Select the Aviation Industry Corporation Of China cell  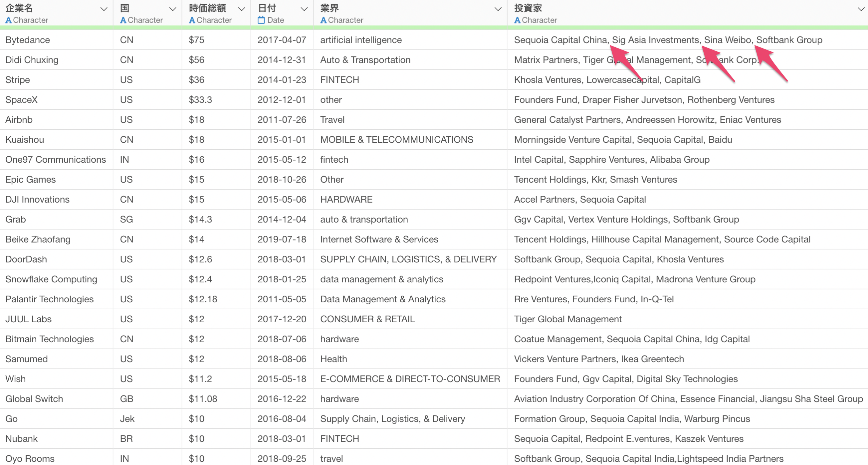687,399
